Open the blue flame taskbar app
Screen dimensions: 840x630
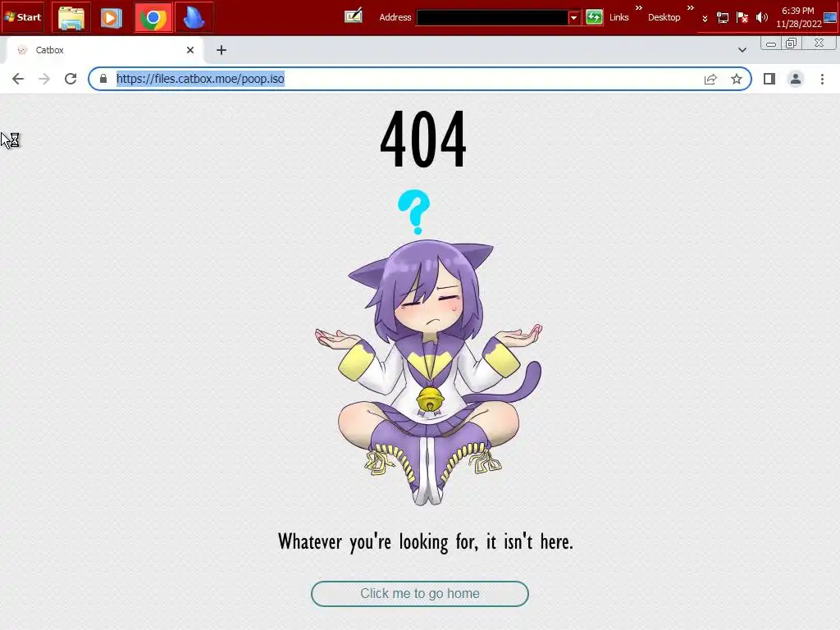pos(194,18)
